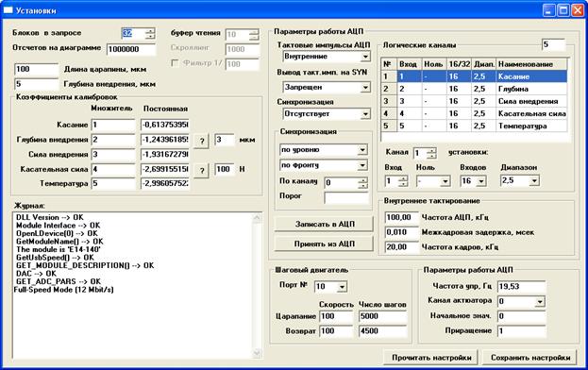Click the Прочитать настройки button
The height and width of the screenshot is (370, 588).
431,358
